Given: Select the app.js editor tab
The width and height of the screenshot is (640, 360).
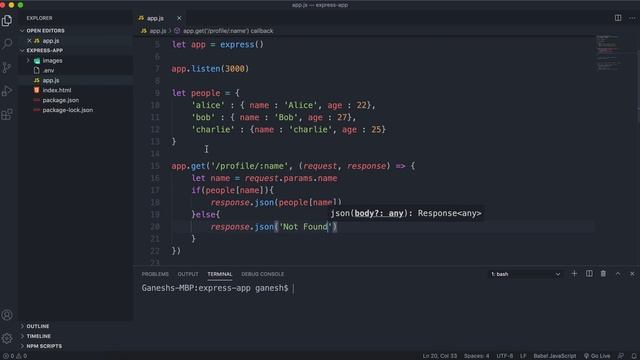Looking at the screenshot, I should [x=155, y=18].
